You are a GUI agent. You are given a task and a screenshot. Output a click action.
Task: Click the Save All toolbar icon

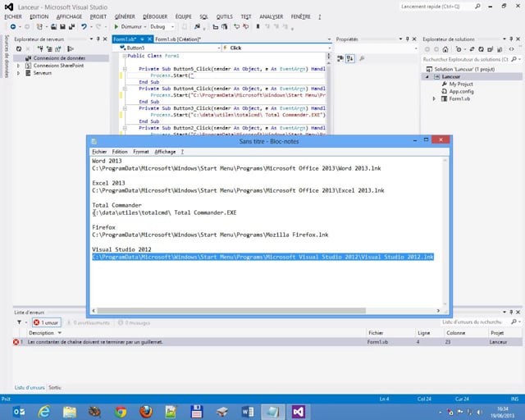point(71,26)
